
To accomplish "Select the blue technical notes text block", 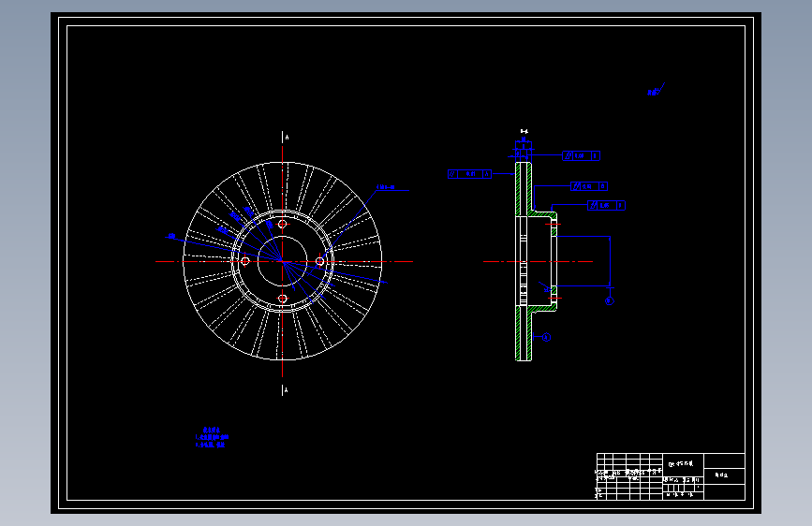I will click(x=212, y=437).
